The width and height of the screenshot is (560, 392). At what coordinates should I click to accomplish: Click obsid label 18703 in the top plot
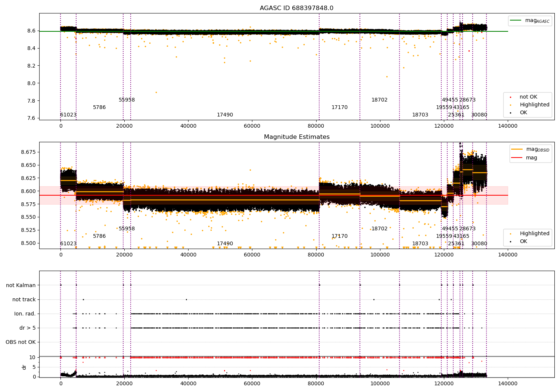[420, 115]
